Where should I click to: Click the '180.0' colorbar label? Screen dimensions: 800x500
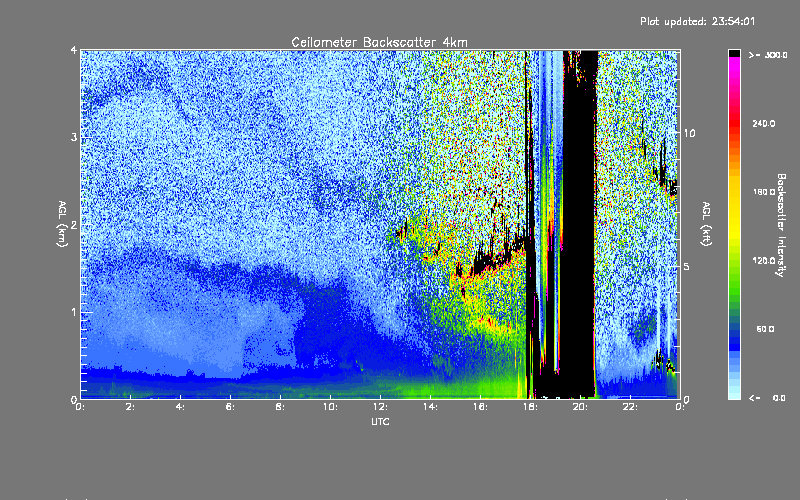coord(764,192)
